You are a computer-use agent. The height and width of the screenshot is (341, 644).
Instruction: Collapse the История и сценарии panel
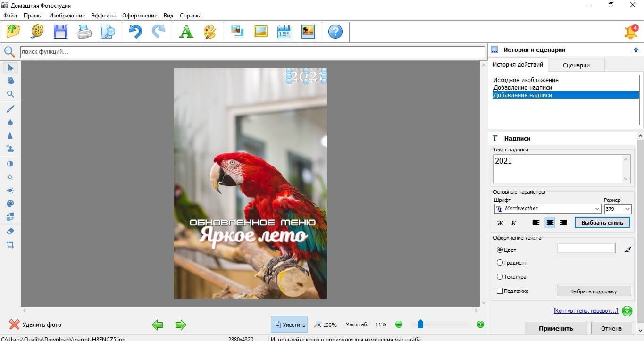point(636,50)
